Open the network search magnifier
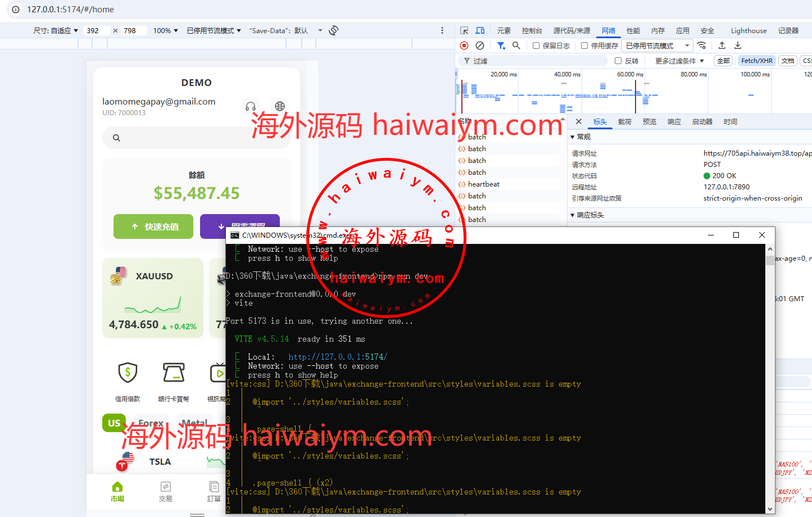 coord(516,46)
